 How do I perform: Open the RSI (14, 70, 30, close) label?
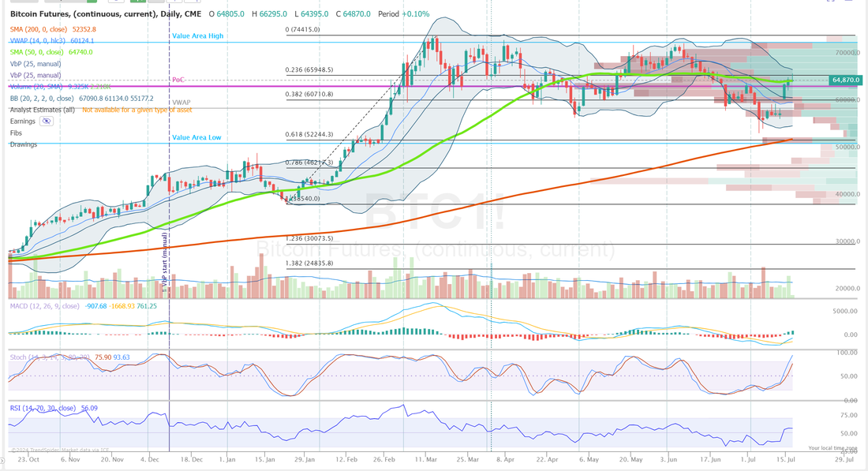pos(43,408)
